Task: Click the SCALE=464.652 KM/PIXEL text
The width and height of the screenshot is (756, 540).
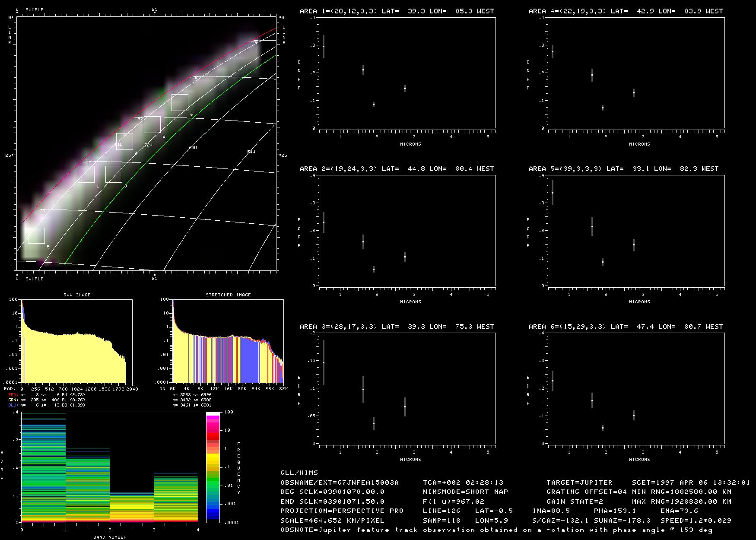Action: coord(332,521)
